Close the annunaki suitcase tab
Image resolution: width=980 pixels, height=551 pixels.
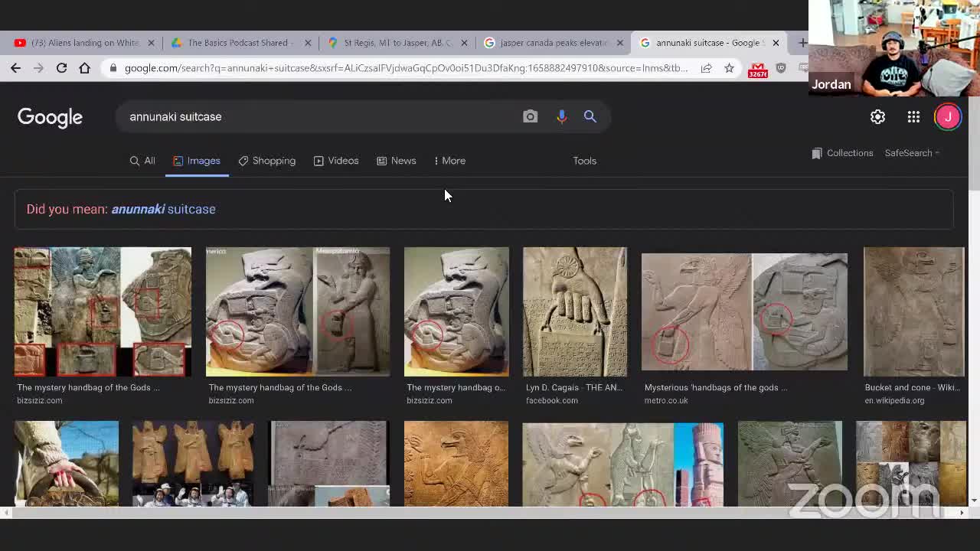point(776,43)
